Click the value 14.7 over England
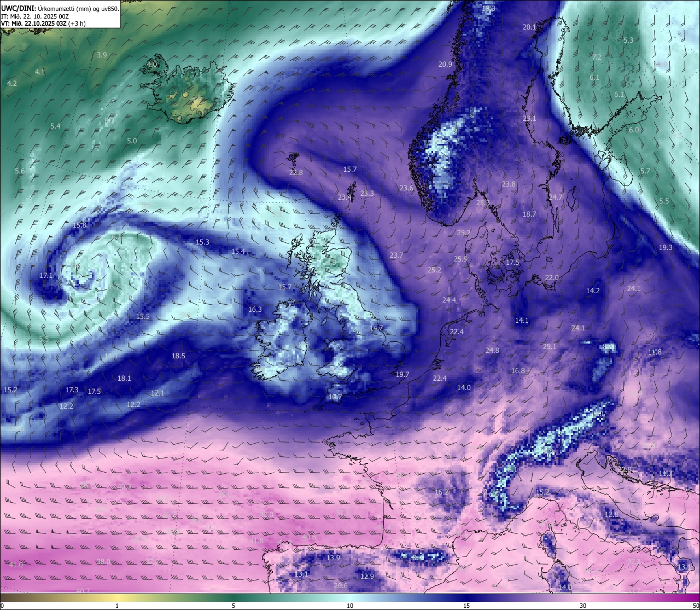The image size is (700, 610). tap(376, 328)
